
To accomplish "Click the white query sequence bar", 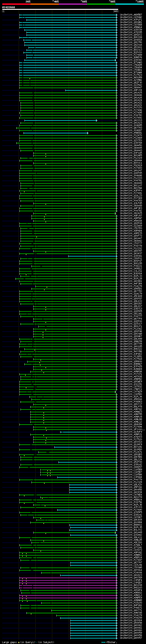I will pyautogui.click(x=60, y=9).
